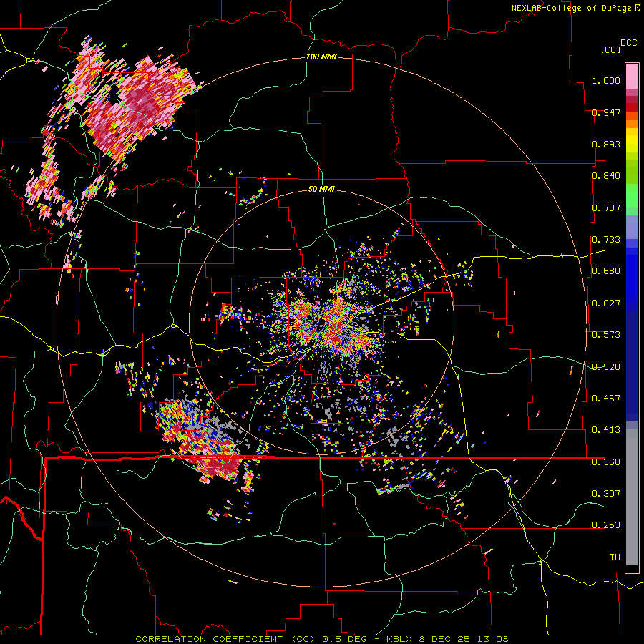
Task: Click the CORRELATION COEFFICIENT (CC) caption text
Action: [x=226, y=639]
